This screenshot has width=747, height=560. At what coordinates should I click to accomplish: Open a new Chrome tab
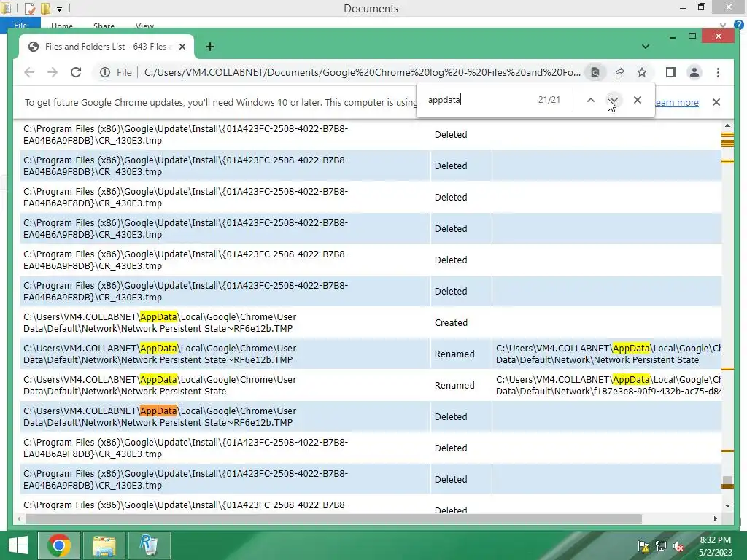[x=209, y=47]
